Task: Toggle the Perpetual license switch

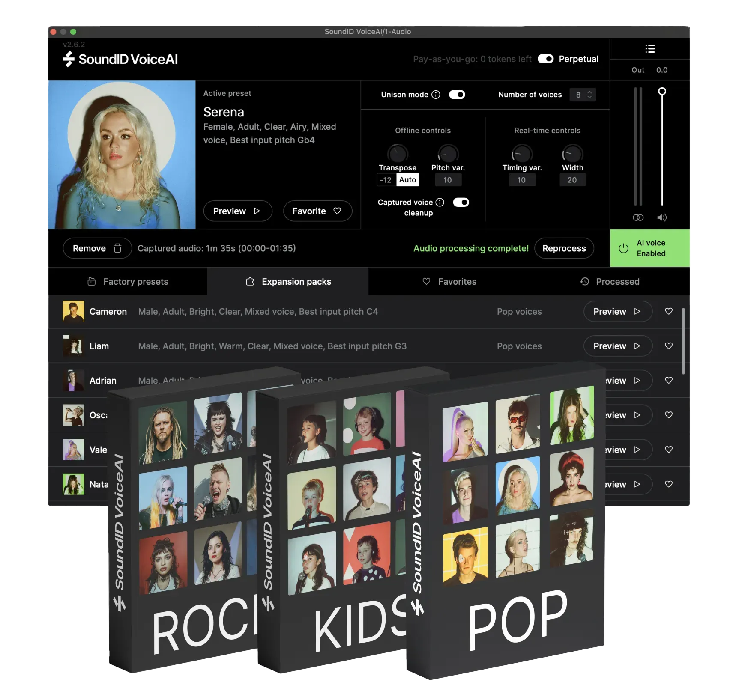Action: (545, 59)
